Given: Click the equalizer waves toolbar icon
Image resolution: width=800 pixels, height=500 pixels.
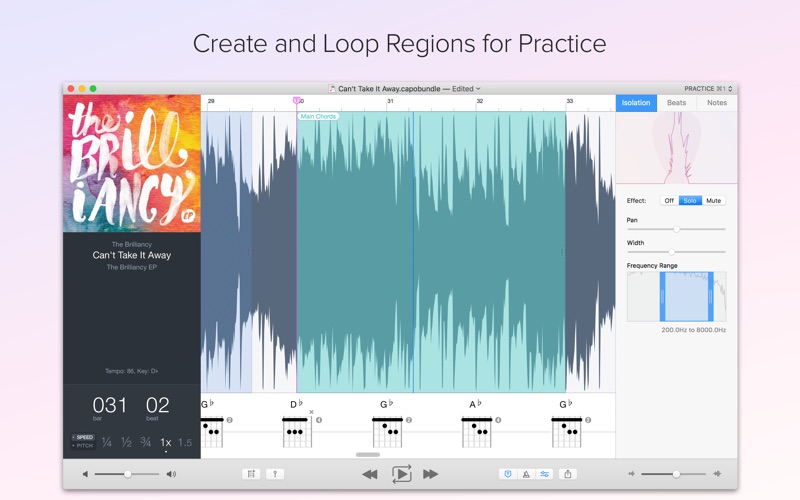Looking at the screenshot, I should tap(544, 474).
